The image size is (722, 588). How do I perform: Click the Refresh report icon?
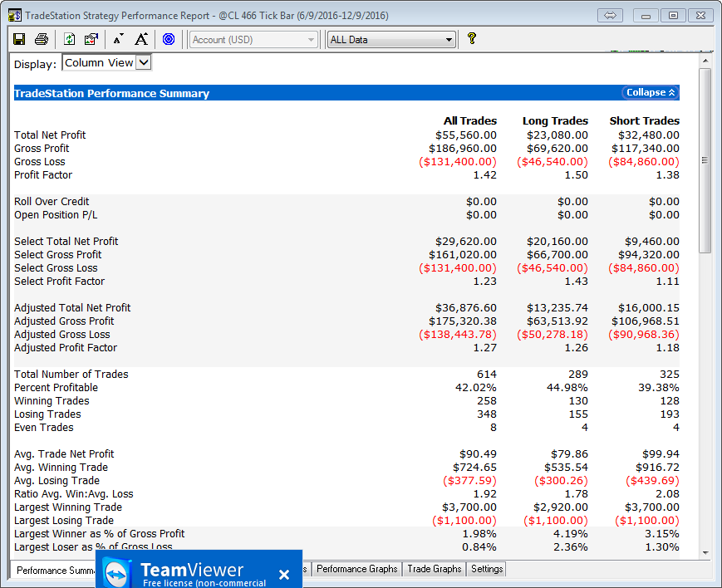click(70, 39)
